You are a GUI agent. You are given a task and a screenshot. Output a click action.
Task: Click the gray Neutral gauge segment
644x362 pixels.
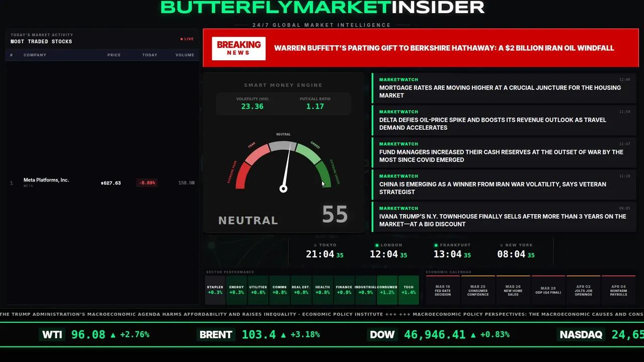coord(283,146)
